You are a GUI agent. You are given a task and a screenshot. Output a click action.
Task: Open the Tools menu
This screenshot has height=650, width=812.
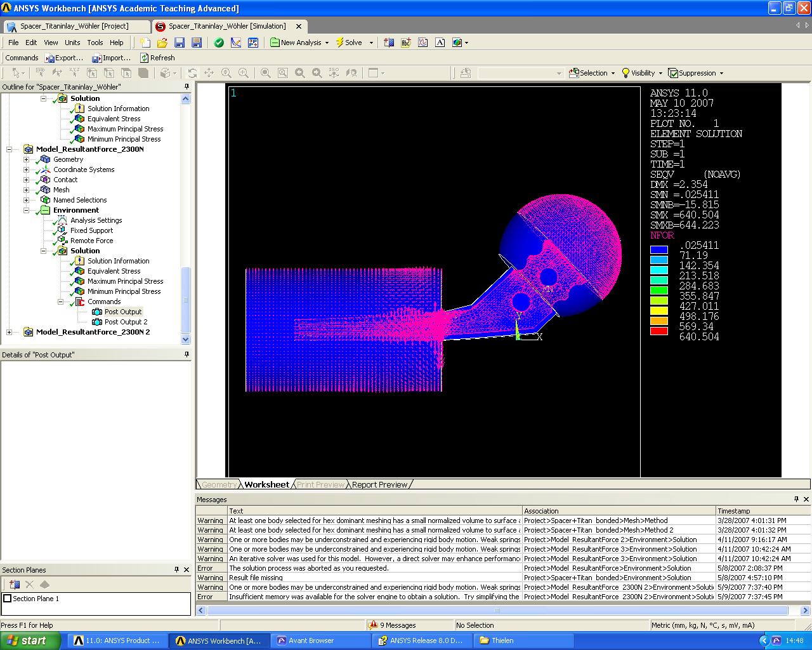point(95,43)
